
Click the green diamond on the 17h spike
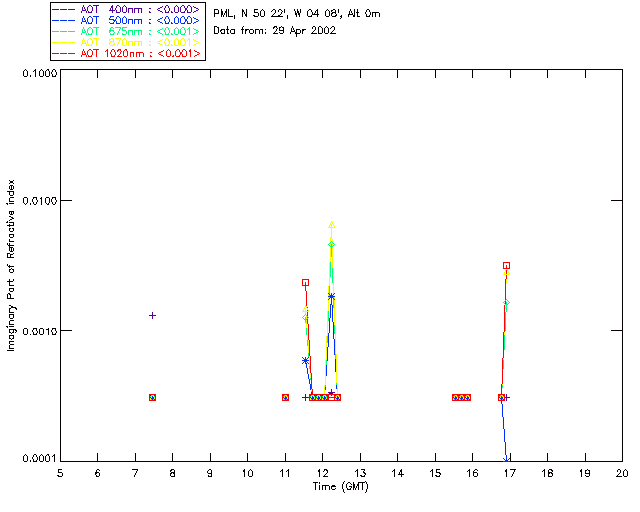pyautogui.click(x=507, y=303)
